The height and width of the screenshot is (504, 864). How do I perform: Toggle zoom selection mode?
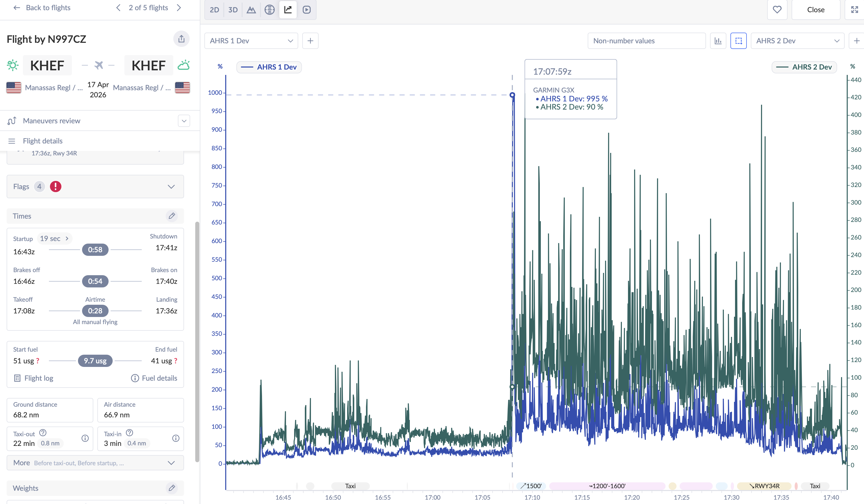739,41
